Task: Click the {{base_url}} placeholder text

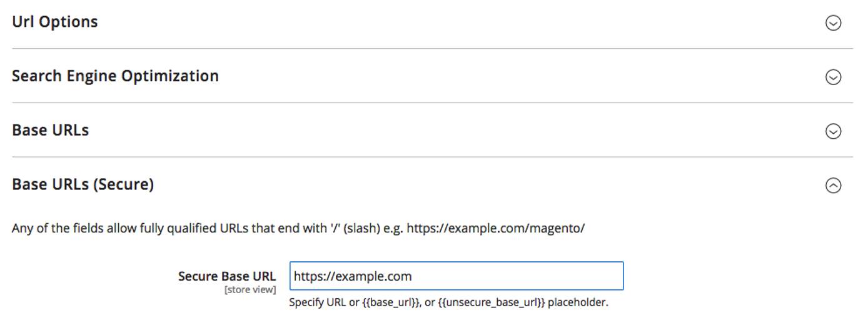Action: tap(391, 303)
